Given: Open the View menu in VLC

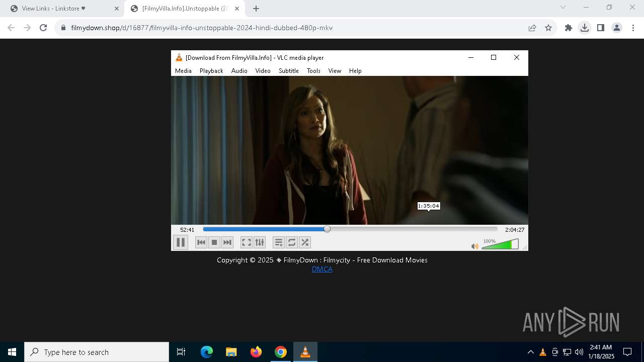Looking at the screenshot, I should [x=335, y=71].
